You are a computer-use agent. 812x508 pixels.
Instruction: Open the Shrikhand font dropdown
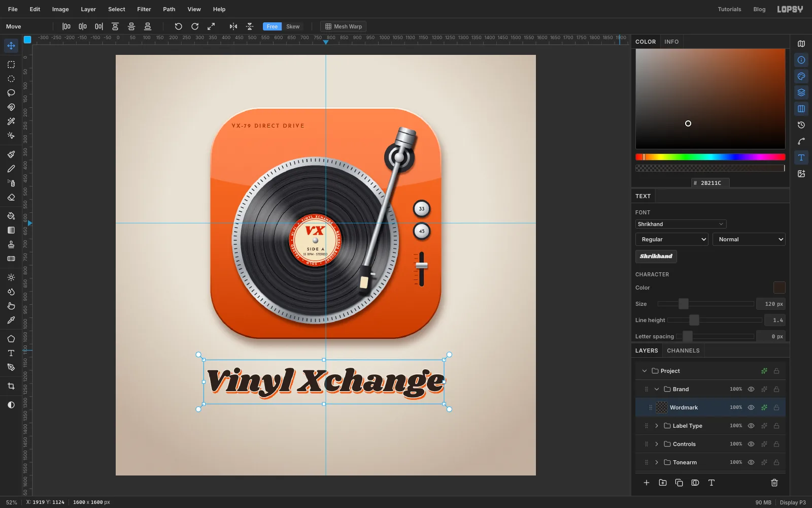tap(681, 224)
